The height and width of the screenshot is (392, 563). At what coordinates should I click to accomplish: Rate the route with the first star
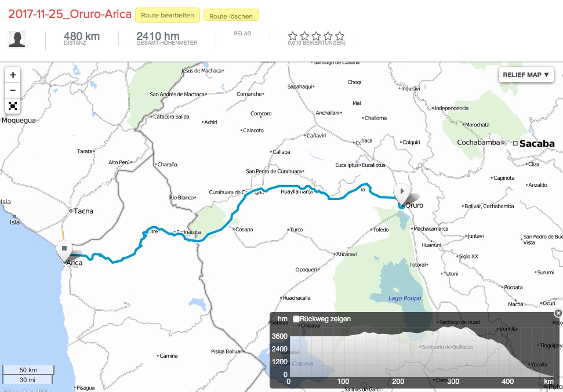pyautogui.click(x=293, y=36)
